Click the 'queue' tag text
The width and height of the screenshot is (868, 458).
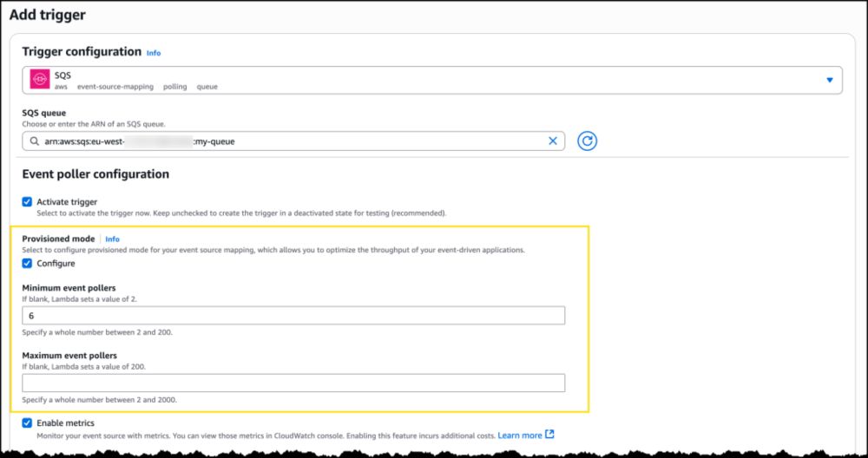click(x=207, y=87)
